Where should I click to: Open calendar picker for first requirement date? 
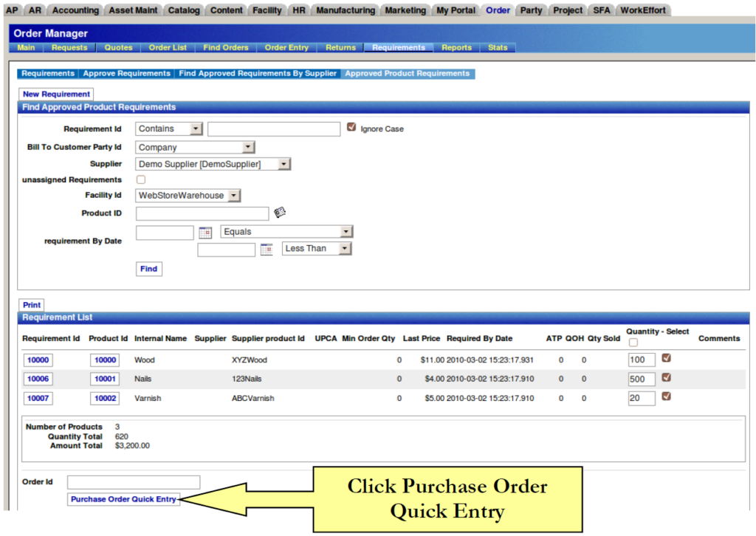[205, 233]
